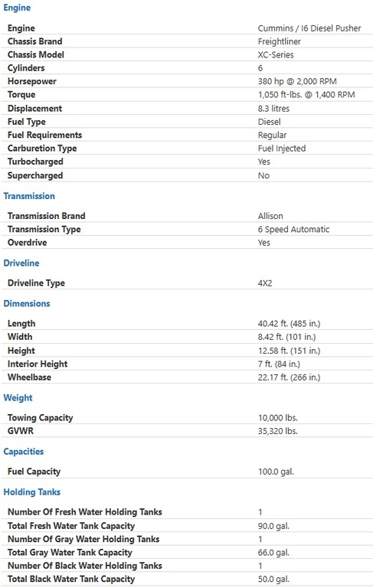Select the Allison transmission brand value
This screenshot has width=373, height=588.
tap(270, 216)
